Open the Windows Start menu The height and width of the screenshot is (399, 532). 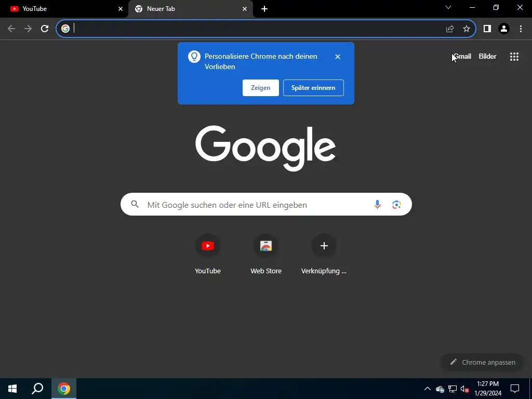point(12,389)
